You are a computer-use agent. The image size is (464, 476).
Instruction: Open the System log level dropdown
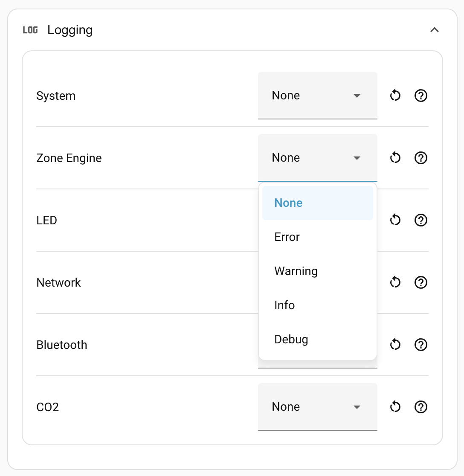click(x=317, y=95)
